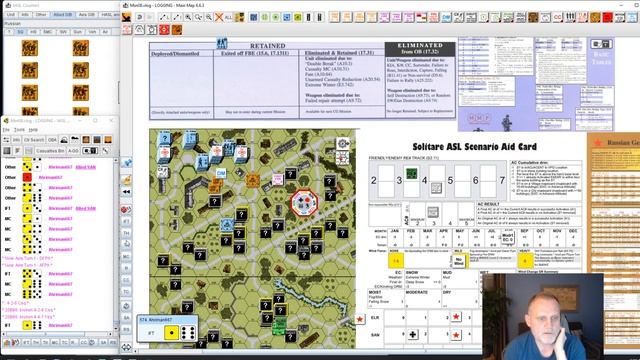640x360 pixels.
Task: Click the four-arrows icon at side toolbar bottom
Action: point(127,347)
